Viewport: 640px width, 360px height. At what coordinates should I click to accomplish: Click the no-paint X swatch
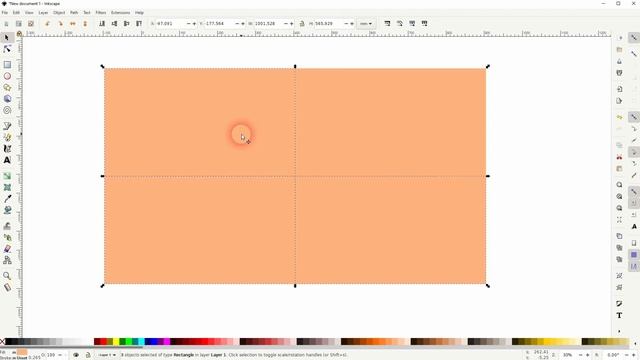[x=2, y=342]
